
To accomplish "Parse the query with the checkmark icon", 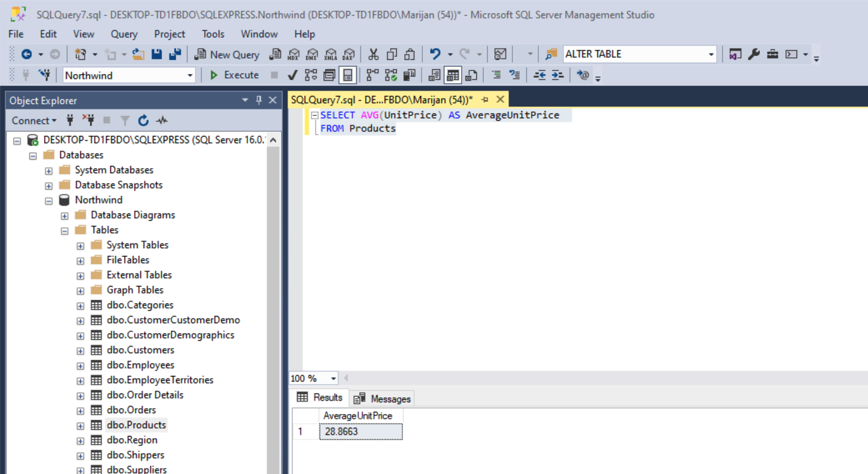I will coord(292,75).
